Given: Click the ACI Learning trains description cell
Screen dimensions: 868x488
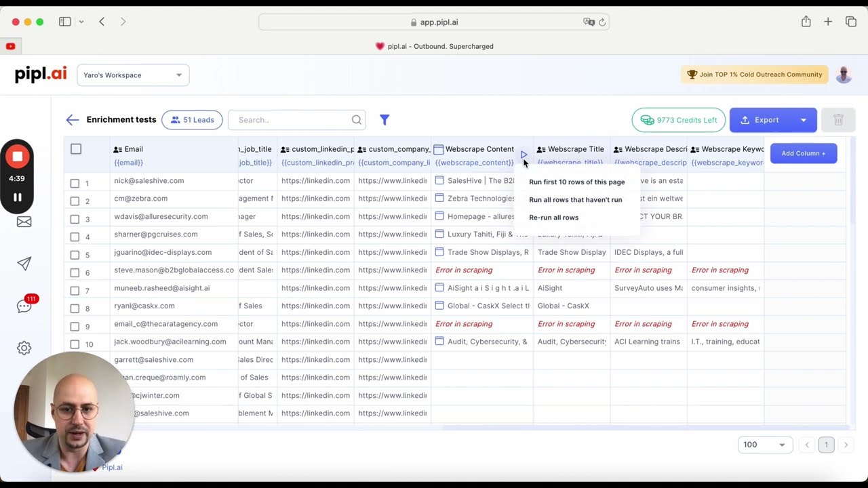Looking at the screenshot, I should coord(648,342).
